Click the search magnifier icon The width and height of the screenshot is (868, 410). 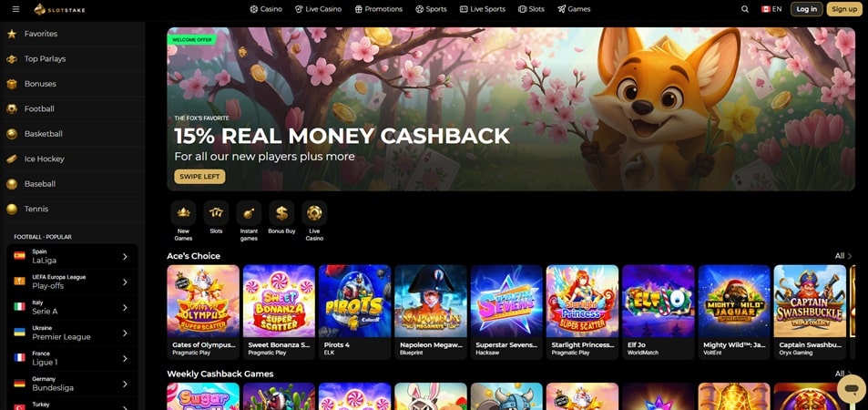(745, 9)
